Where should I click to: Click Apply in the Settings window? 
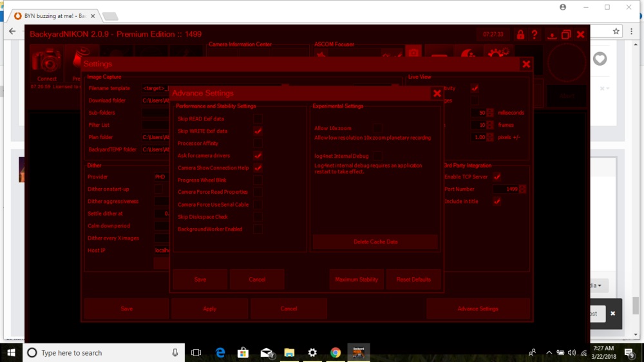209,309
